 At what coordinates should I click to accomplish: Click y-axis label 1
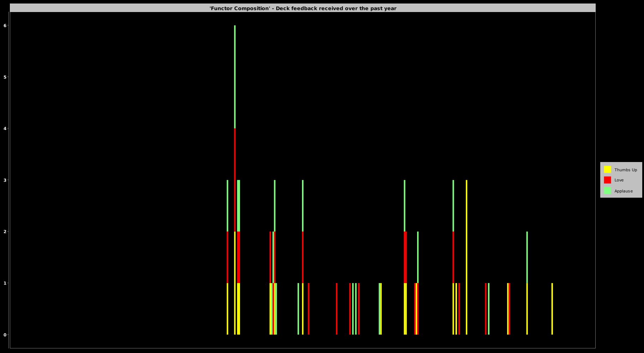[x=5, y=283]
